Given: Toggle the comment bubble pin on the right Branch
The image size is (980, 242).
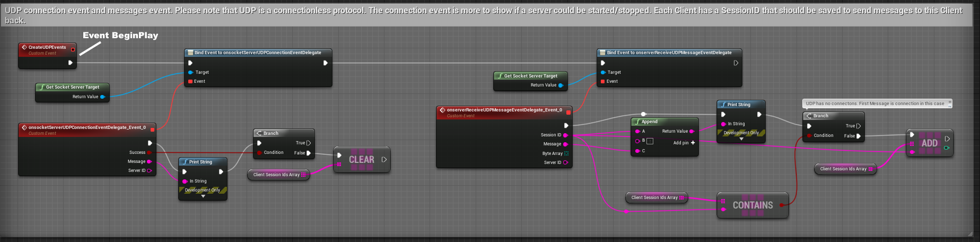Looking at the screenshot, I should click(x=949, y=102).
